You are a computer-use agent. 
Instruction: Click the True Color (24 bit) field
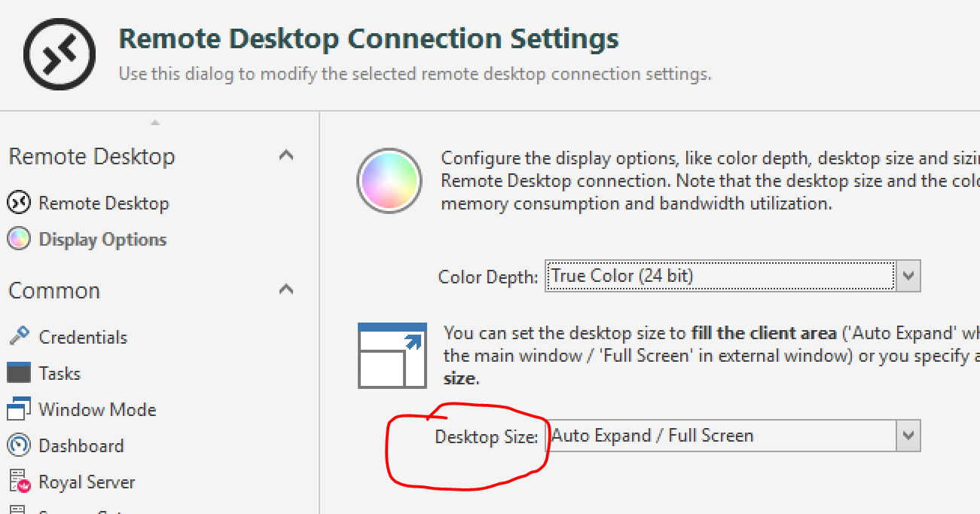720,276
